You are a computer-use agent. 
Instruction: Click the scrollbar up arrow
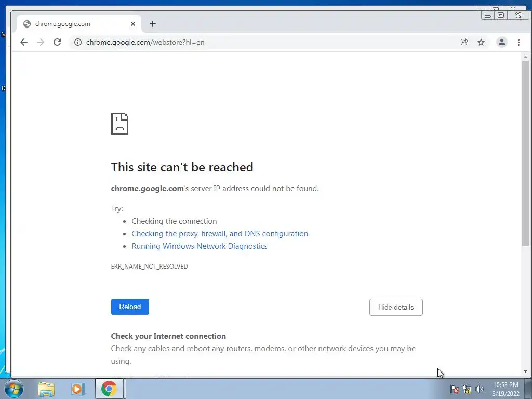tap(525, 57)
